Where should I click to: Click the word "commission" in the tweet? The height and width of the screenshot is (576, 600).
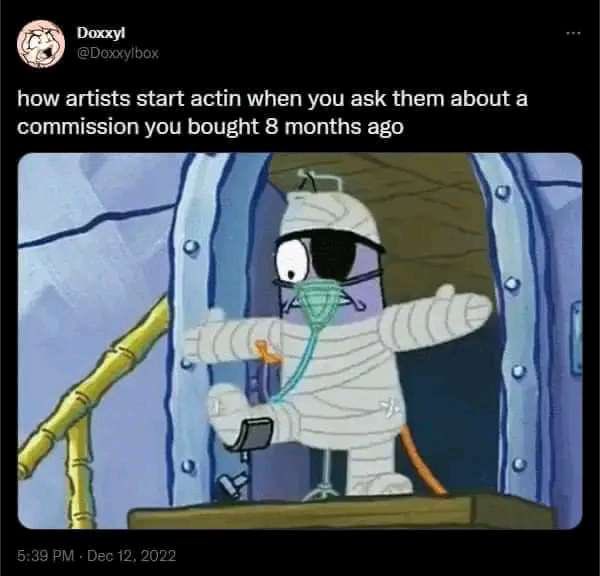pyautogui.click(x=78, y=127)
